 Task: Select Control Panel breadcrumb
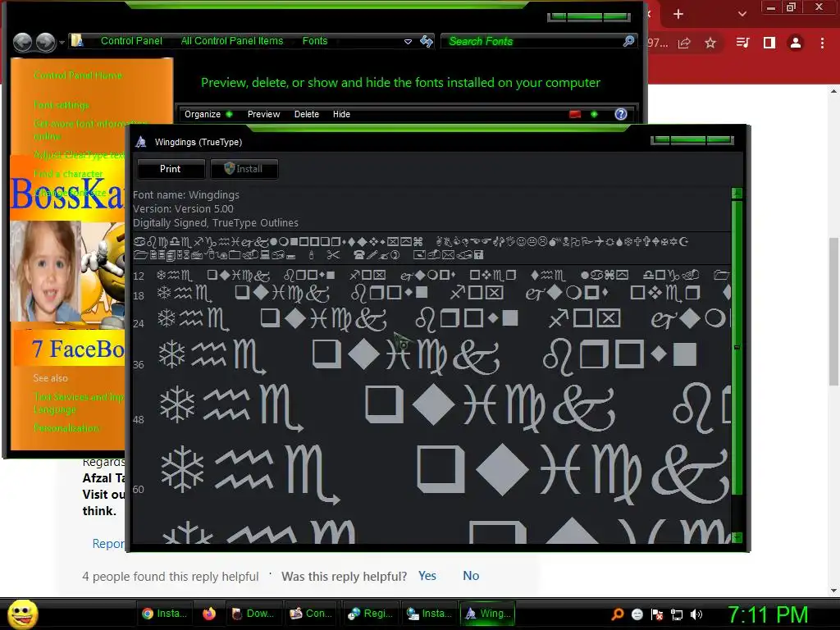coord(131,41)
